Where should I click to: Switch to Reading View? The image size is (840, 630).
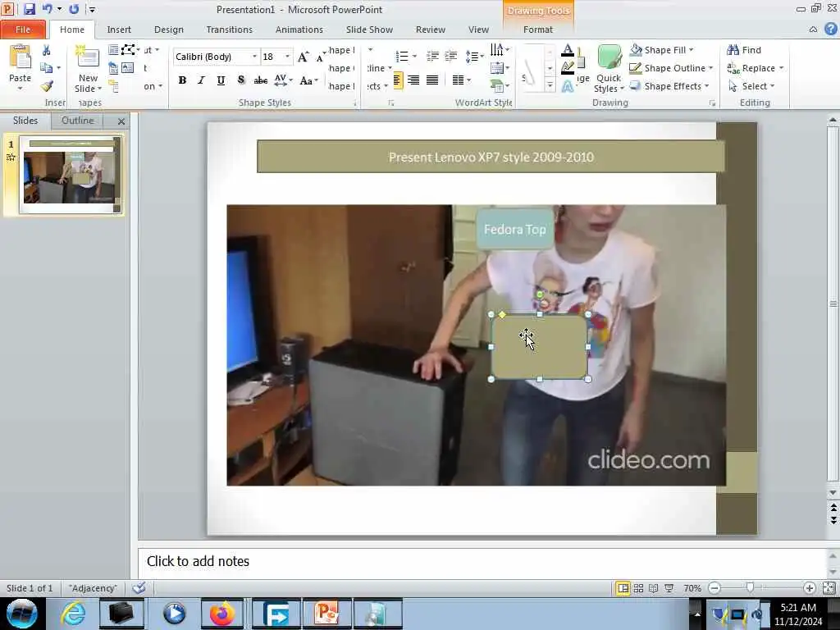tap(654, 588)
